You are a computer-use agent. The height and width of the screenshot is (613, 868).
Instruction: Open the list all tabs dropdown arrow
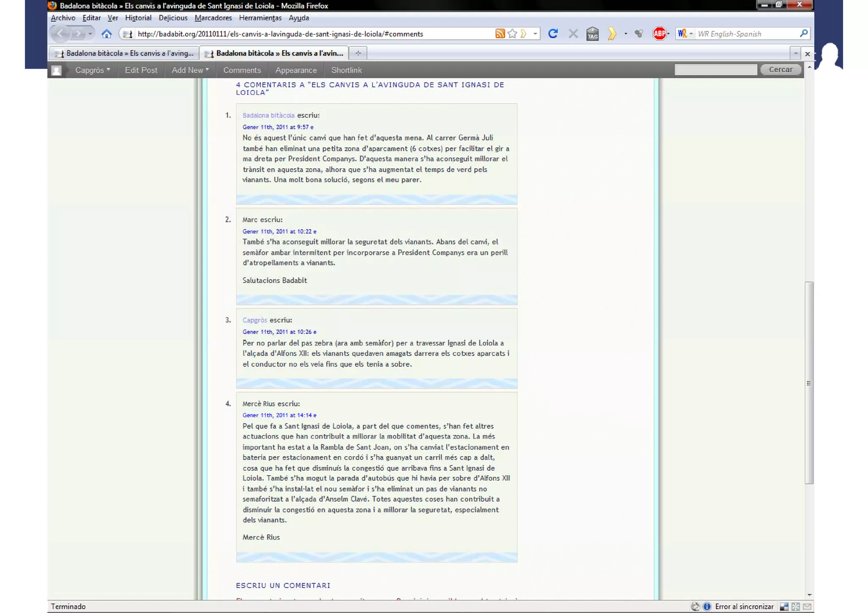[x=796, y=53]
